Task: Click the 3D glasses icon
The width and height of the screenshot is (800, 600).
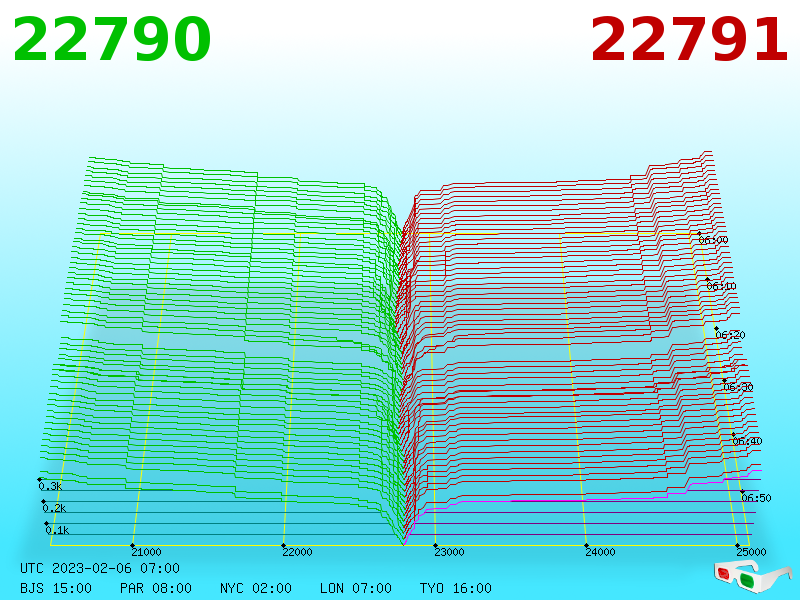Action: (753, 577)
